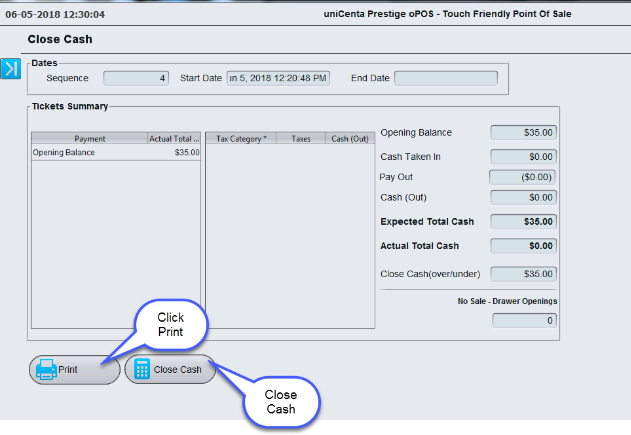This screenshot has width=631, height=435.
Task: Click the Pay Out ($0.00) field
Action: click(523, 177)
